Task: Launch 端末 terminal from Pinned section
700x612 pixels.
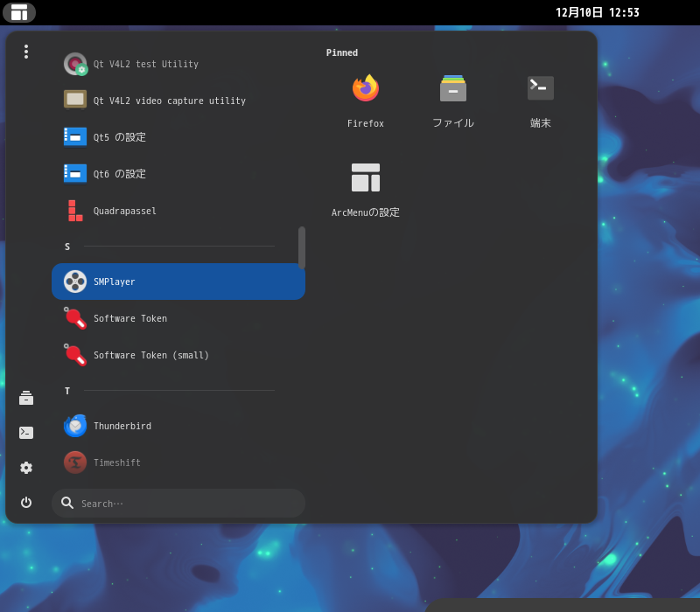Action: (540, 88)
